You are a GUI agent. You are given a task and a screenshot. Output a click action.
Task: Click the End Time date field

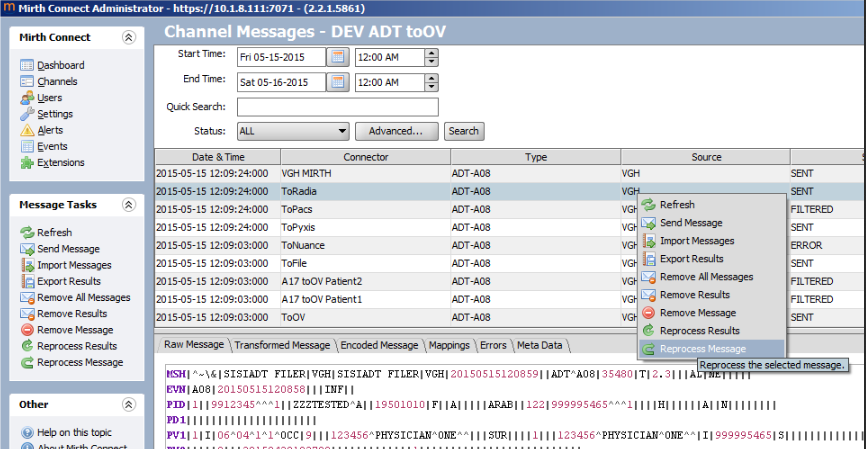(x=281, y=82)
